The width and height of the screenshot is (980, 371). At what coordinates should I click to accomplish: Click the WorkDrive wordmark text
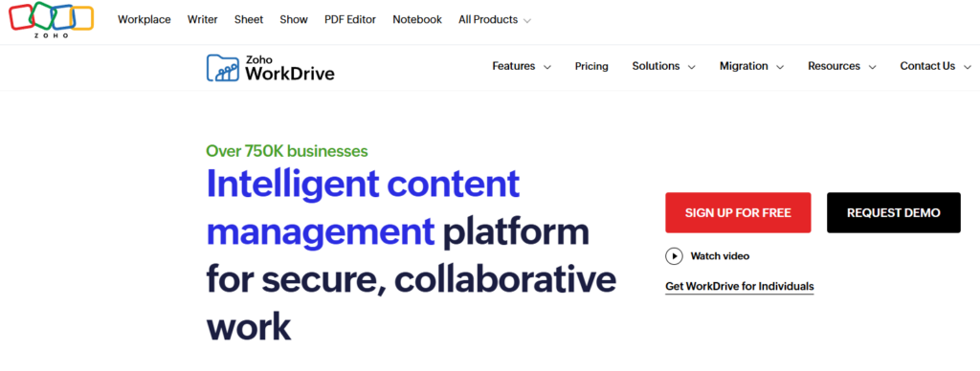290,74
